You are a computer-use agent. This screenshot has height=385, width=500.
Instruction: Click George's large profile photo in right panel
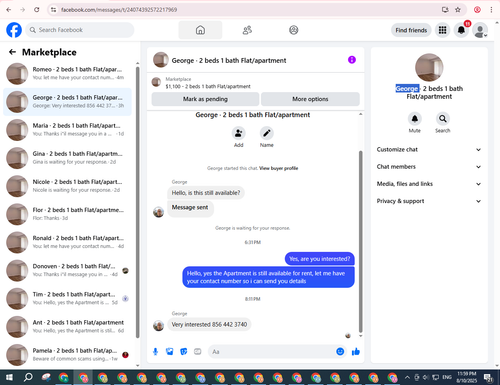429,67
